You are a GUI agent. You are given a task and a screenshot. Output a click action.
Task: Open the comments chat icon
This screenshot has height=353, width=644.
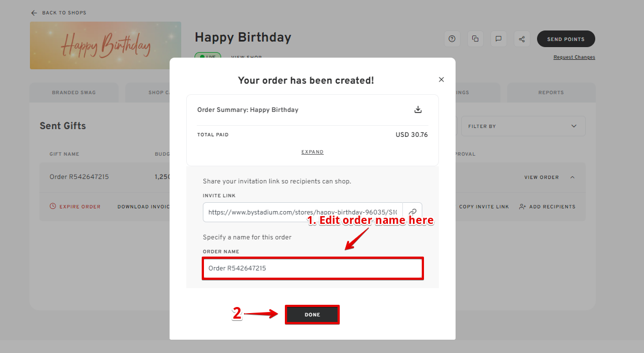coord(499,39)
